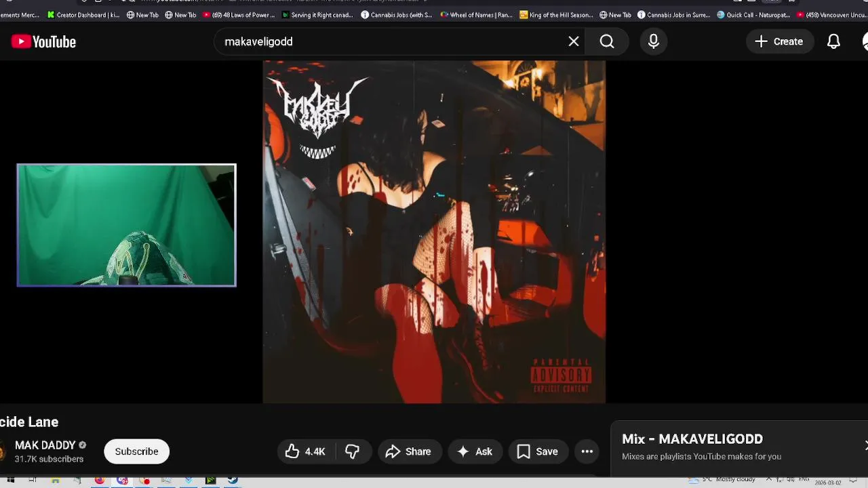This screenshot has width=868, height=488.
Task: Open 48 Laws of Power bookmark
Action: pyautogui.click(x=239, y=15)
